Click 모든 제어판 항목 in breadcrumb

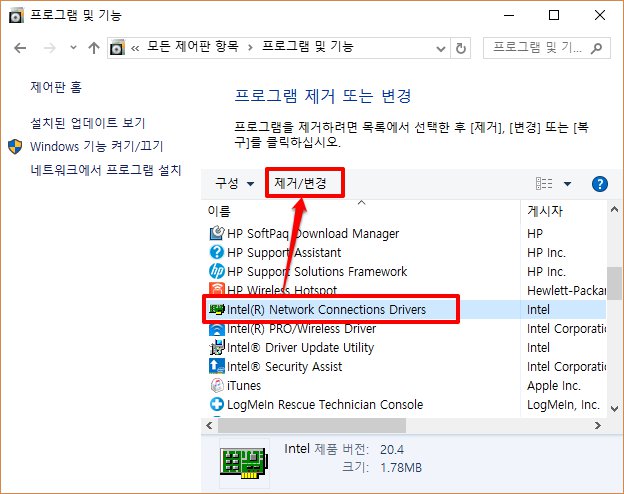click(x=193, y=47)
